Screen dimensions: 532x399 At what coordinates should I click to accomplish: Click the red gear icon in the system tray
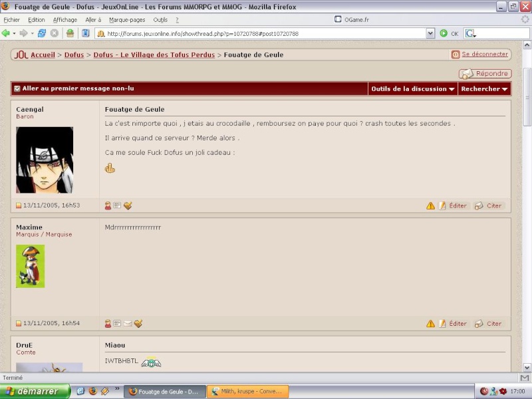(x=503, y=391)
